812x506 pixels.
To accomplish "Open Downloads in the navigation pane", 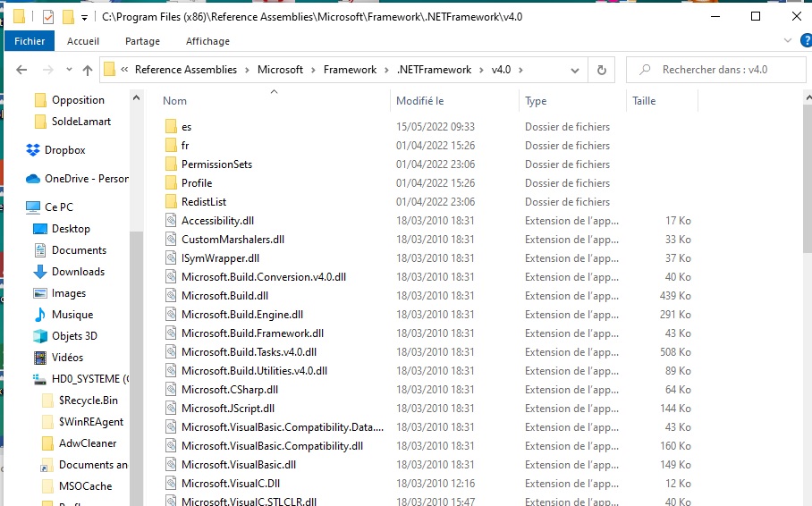I will pos(78,272).
